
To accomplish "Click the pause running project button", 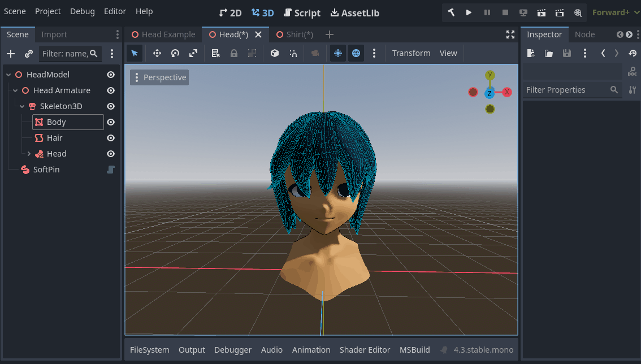I will pos(487,12).
